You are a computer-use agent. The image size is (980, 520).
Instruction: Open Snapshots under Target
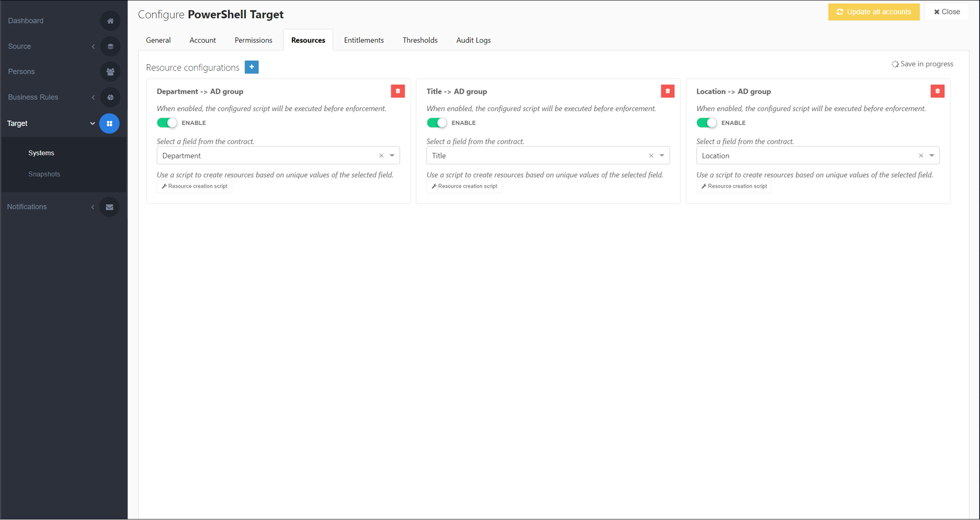pos(44,175)
